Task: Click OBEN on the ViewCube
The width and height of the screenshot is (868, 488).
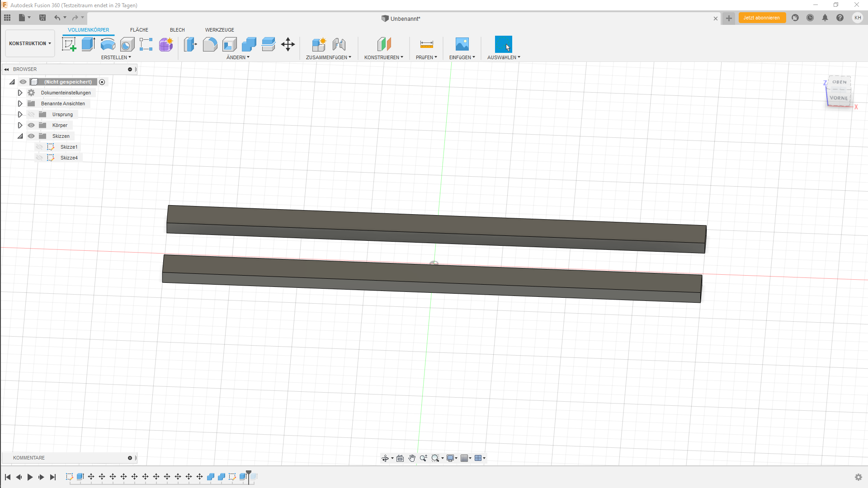Action: tap(839, 82)
